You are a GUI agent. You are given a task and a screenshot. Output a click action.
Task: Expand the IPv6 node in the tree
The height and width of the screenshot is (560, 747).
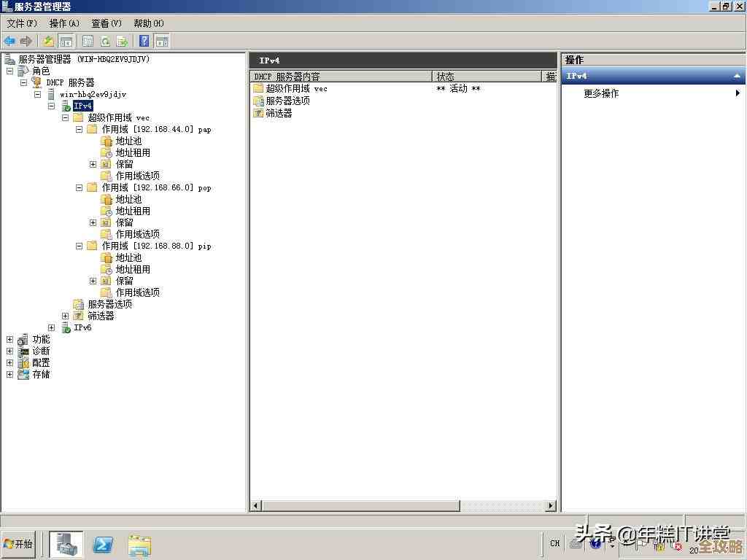point(52,327)
